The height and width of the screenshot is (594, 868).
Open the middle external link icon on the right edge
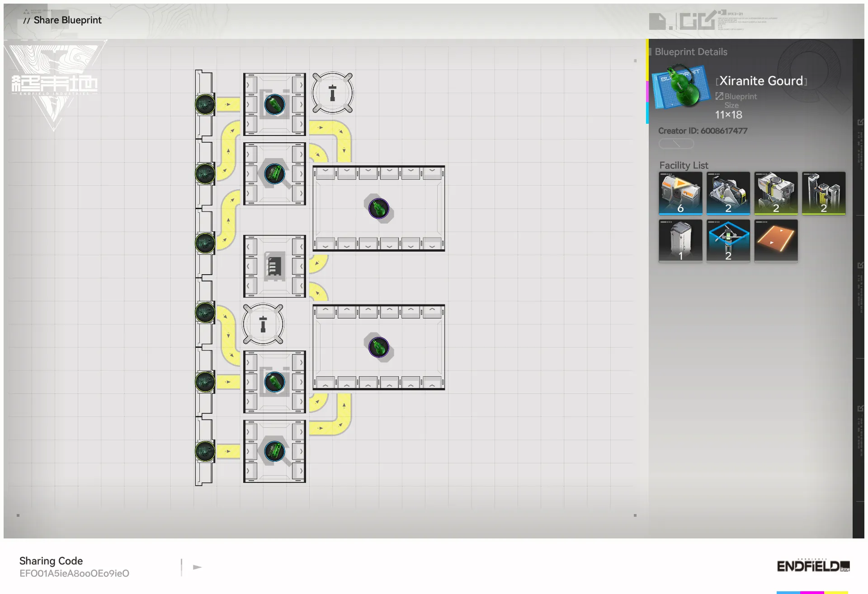860,265
